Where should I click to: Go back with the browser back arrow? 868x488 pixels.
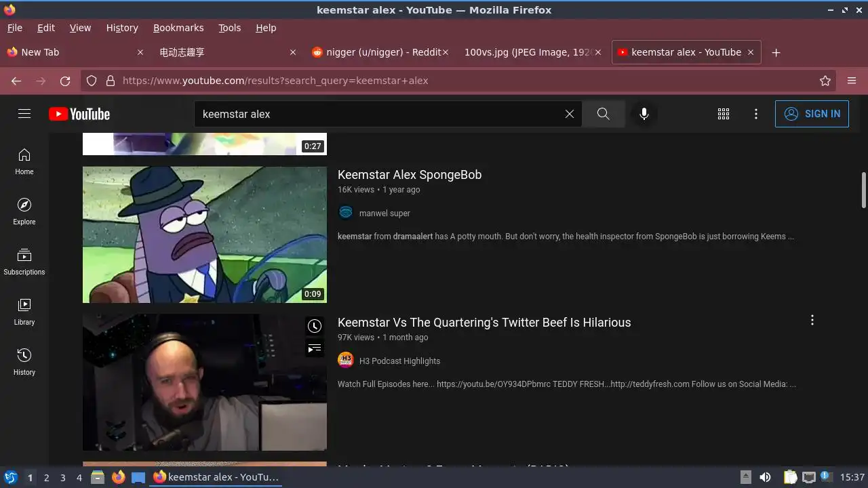pyautogui.click(x=16, y=81)
